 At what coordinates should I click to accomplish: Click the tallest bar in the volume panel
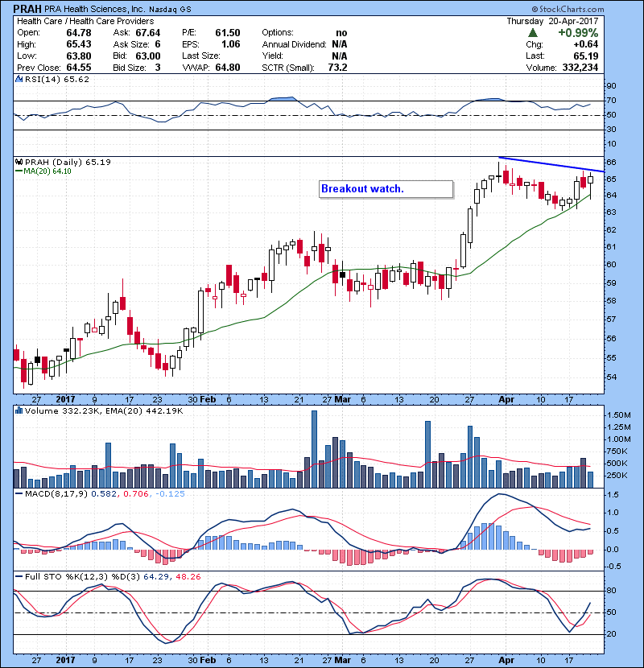(x=314, y=449)
